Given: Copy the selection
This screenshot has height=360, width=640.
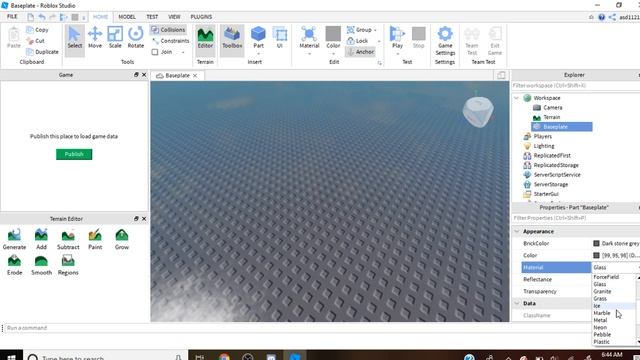Looking at the screenshot, I should click(37, 30).
